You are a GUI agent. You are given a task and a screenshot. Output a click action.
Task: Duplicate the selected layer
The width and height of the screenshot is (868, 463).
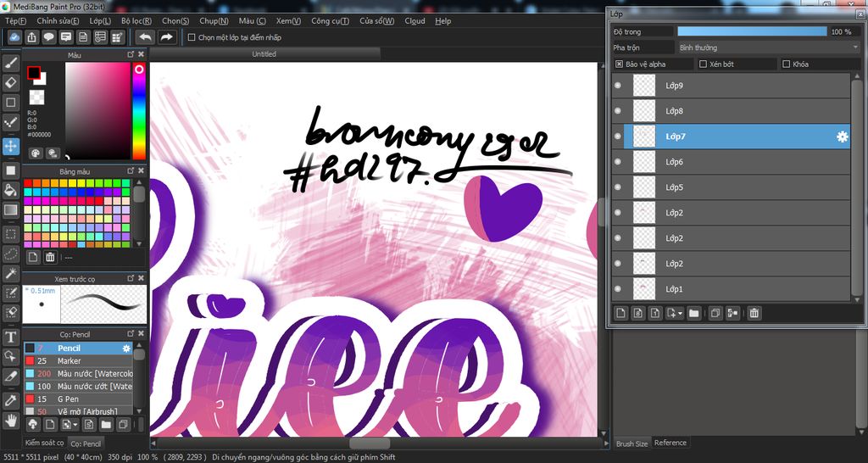715,313
